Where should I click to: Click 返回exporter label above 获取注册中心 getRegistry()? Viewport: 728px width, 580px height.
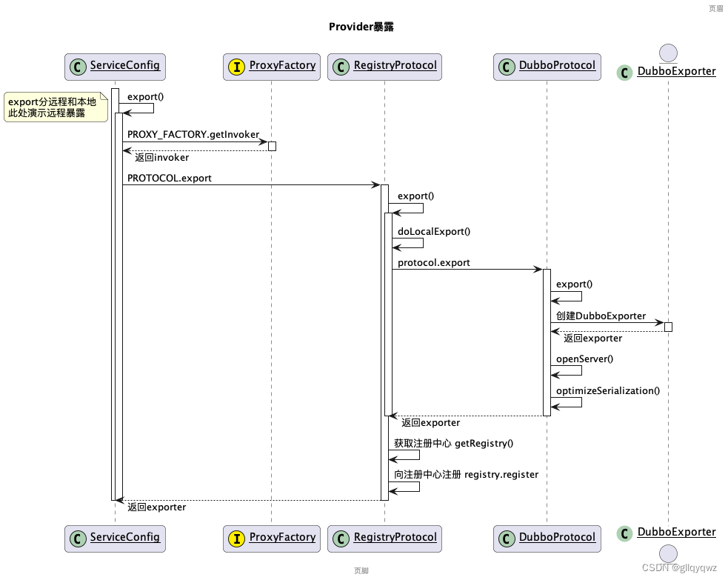(x=430, y=423)
